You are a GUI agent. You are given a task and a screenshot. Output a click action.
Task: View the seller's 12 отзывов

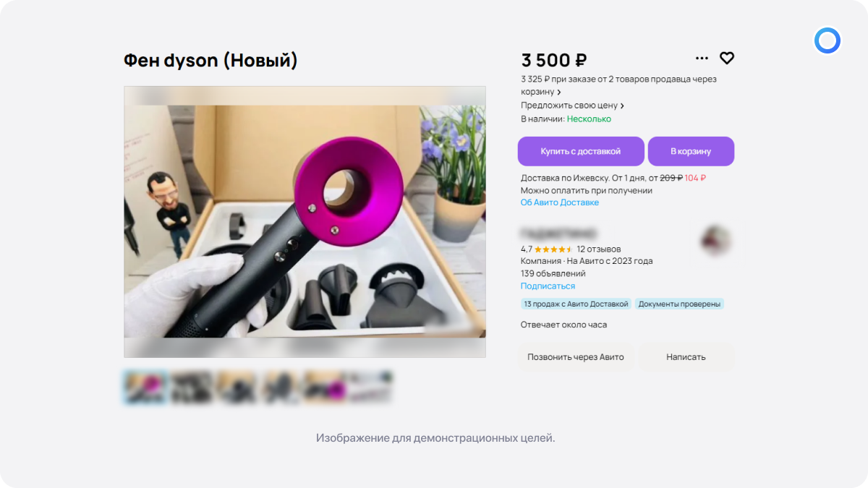(598, 249)
